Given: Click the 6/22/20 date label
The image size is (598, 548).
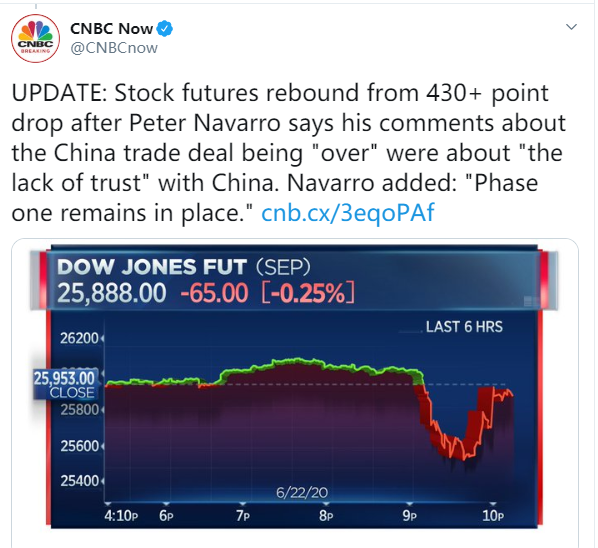Looking at the screenshot, I should click(302, 493).
